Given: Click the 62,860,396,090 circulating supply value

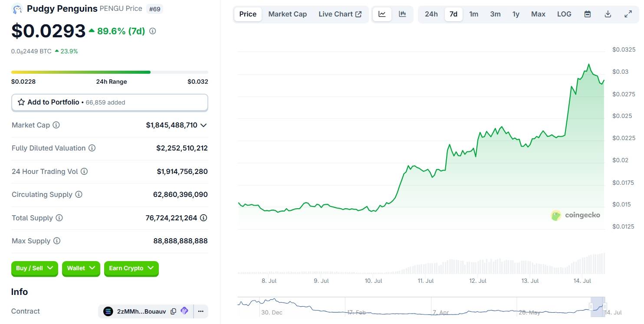Looking at the screenshot, I should coord(181,194).
